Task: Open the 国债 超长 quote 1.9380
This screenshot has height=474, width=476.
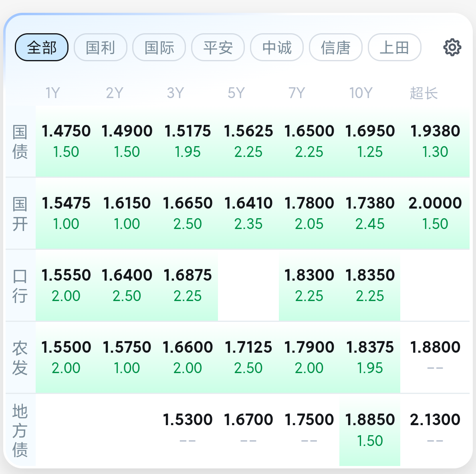Action: [x=435, y=131]
